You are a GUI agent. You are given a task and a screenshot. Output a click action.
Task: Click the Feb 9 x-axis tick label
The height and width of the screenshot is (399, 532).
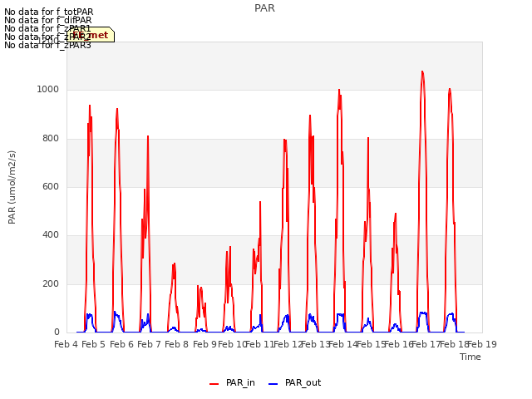(204, 344)
